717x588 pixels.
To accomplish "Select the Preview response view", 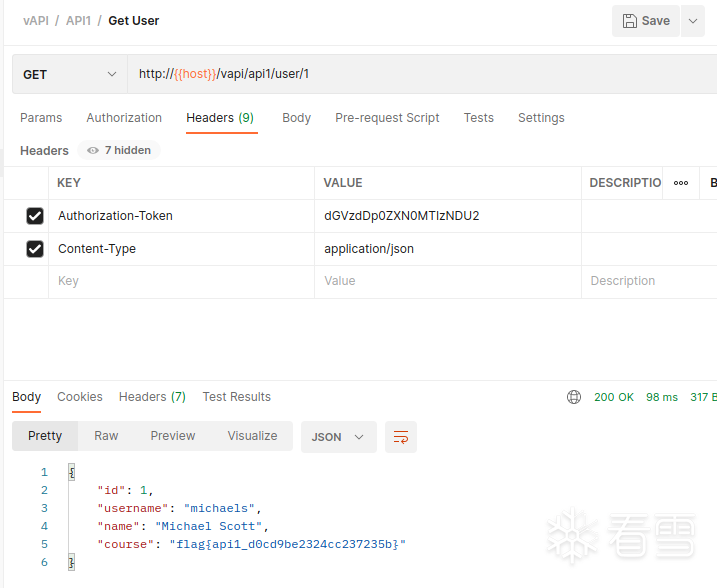I will (173, 436).
